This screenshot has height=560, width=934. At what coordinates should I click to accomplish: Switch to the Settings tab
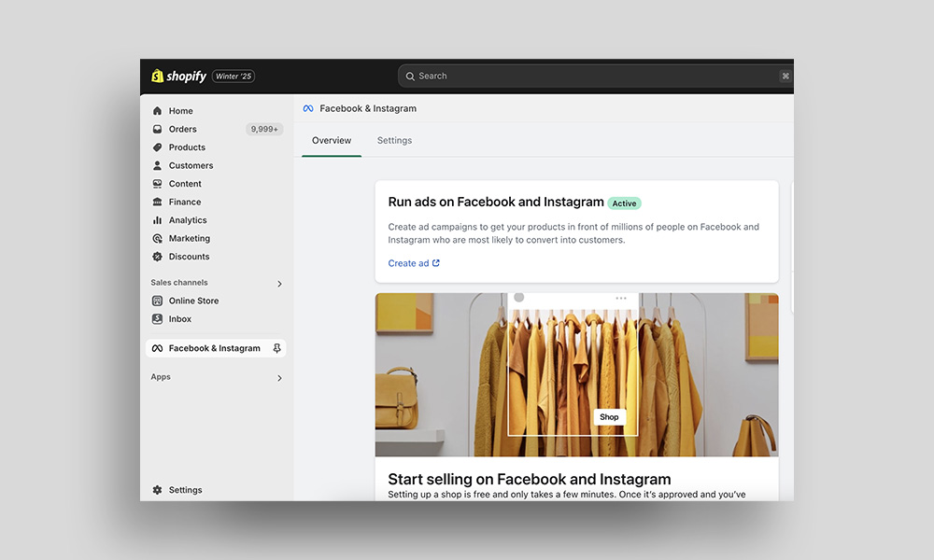(394, 140)
